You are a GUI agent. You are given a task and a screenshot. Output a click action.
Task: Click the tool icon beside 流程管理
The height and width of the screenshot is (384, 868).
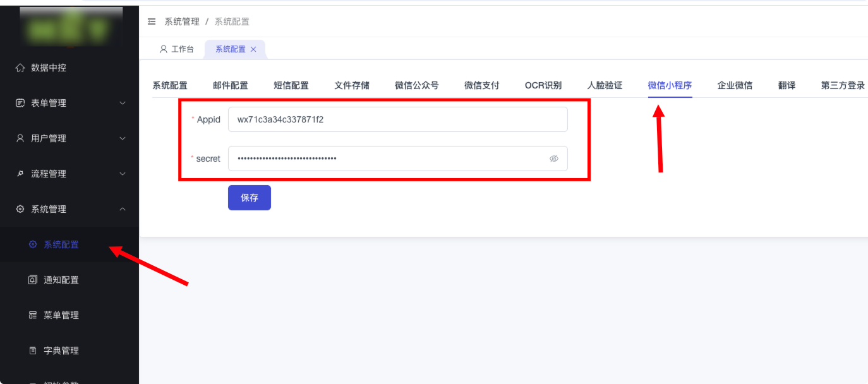pyautogui.click(x=20, y=174)
